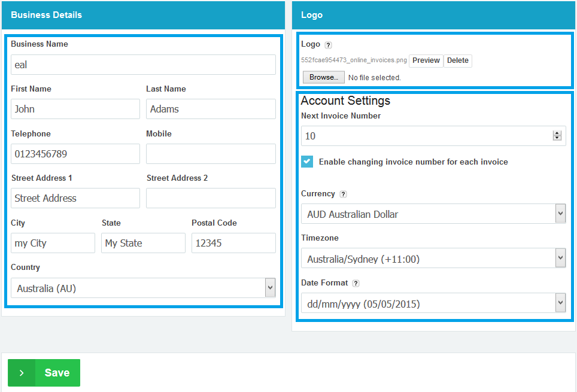Click Browse to choose a logo file

(x=323, y=77)
